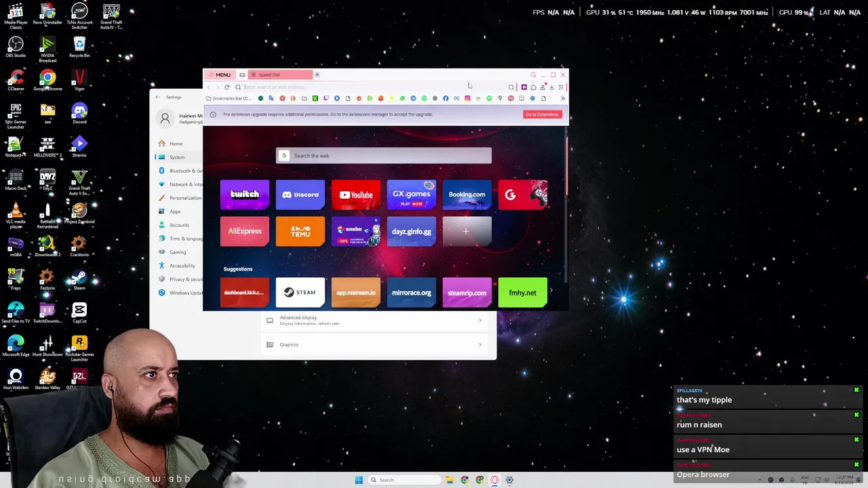The width and height of the screenshot is (868, 488).
Task: Click the taskbar Search box
Action: [x=404, y=480]
